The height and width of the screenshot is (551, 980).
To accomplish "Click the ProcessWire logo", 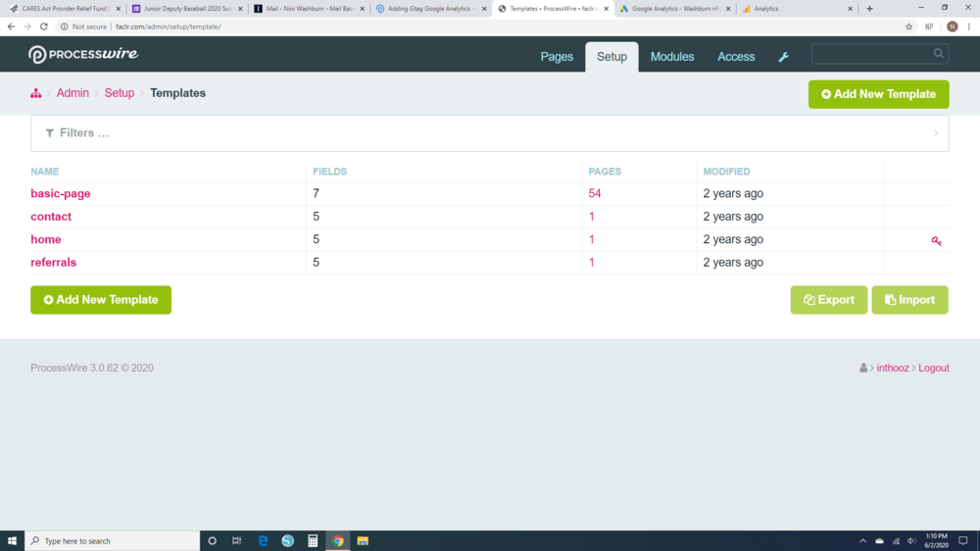I will pyautogui.click(x=83, y=55).
